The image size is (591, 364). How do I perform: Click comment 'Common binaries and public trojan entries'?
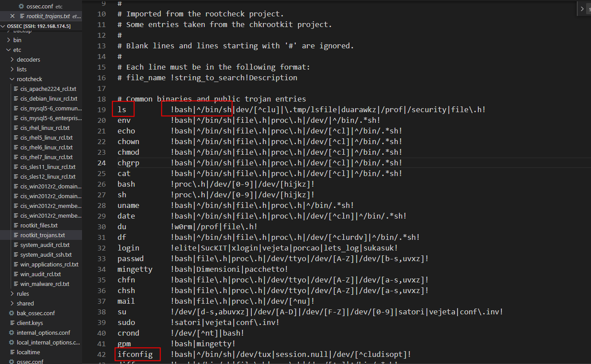(216, 99)
